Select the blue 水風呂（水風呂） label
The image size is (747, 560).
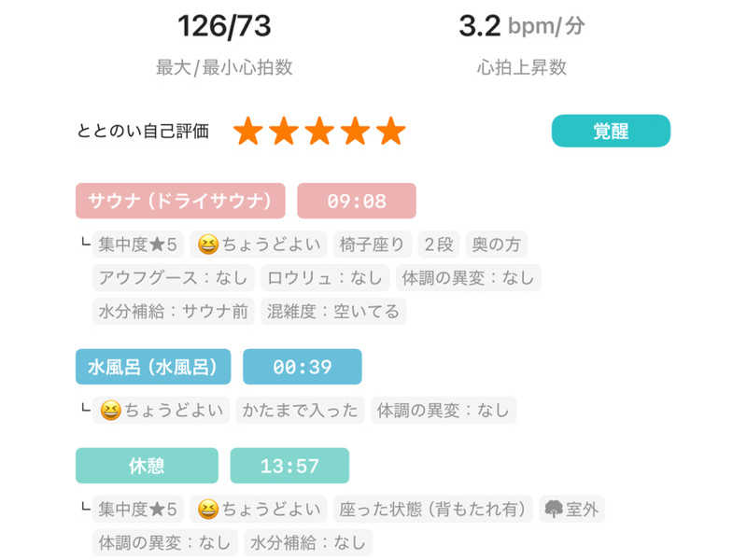click(x=153, y=367)
